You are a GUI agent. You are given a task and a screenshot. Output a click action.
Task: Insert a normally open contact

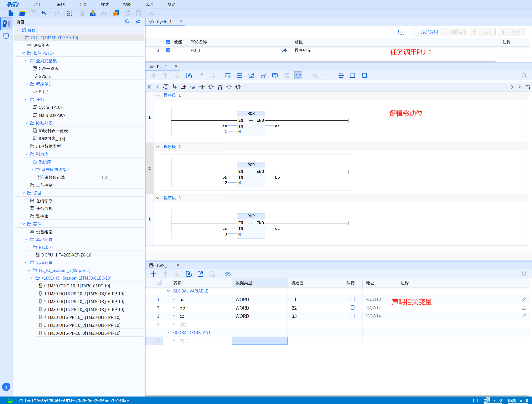click(202, 87)
